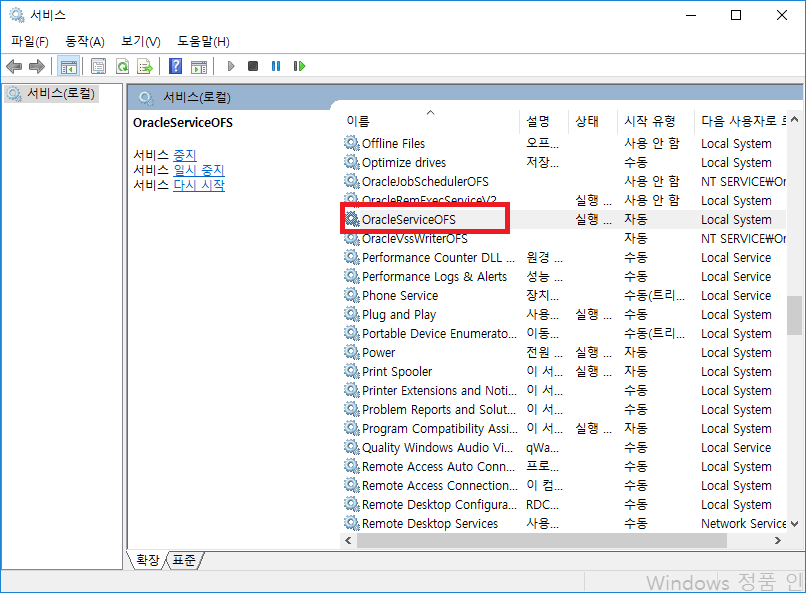Sort by the 이름 column header
806x593 pixels.
429,121
